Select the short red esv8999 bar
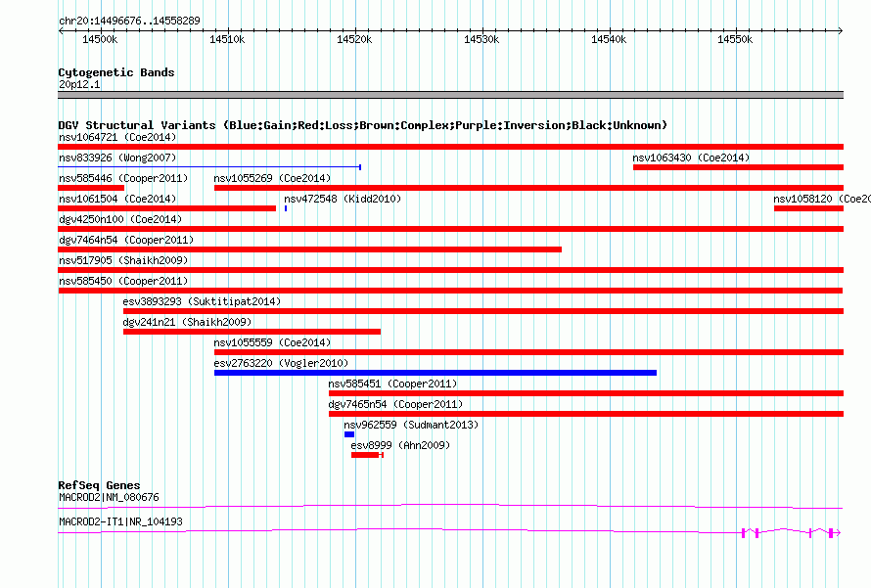Viewport: 871px width, 588px height. coord(367,455)
